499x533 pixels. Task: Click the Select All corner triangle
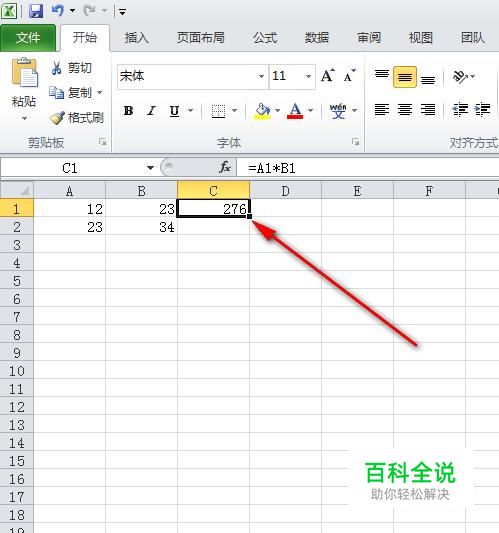(x=17, y=190)
